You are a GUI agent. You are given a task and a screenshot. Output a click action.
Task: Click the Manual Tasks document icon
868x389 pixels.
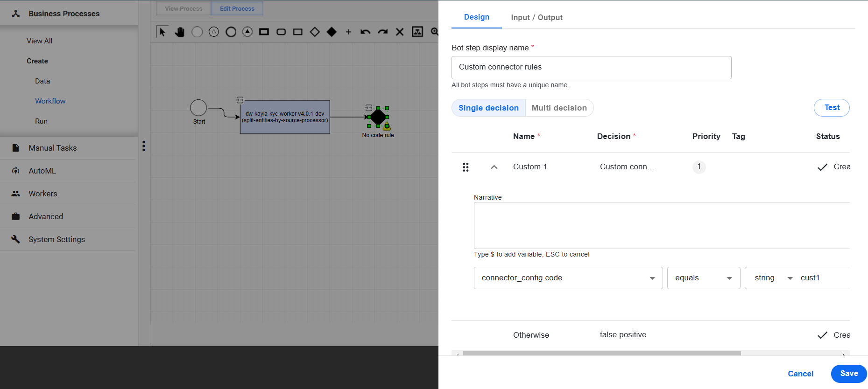(16, 148)
